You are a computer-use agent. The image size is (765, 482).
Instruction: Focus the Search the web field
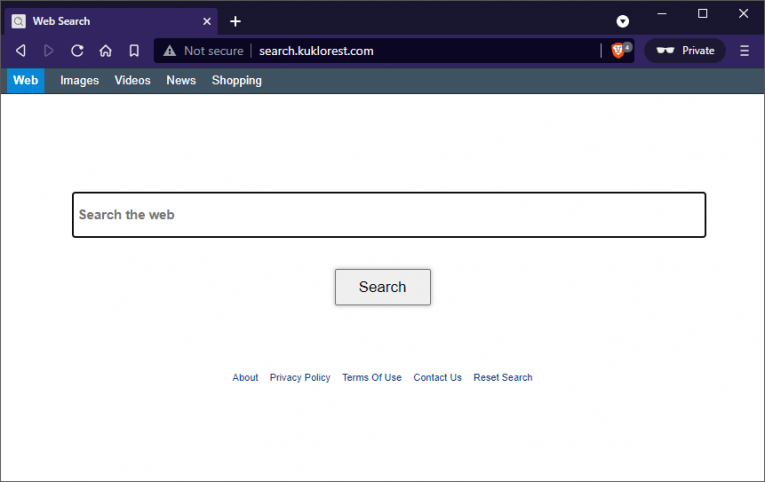pos(388,215)
